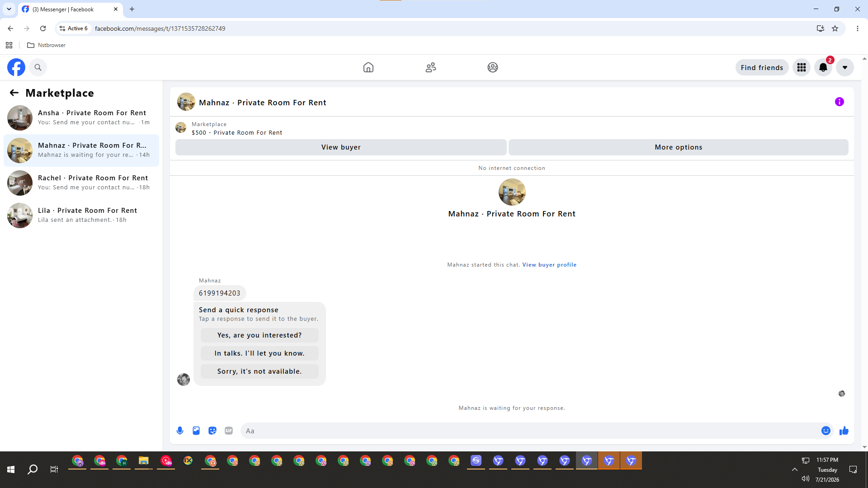Open the Rachel Private Room For Rent chat
The height and width of the screenshot is (488, 868).
[81, 183]
